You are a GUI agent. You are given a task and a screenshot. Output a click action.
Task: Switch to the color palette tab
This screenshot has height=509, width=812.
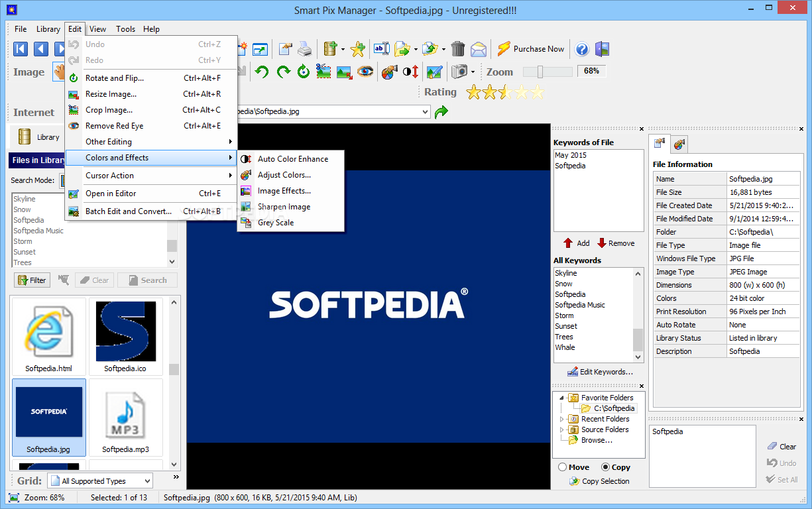679,144
